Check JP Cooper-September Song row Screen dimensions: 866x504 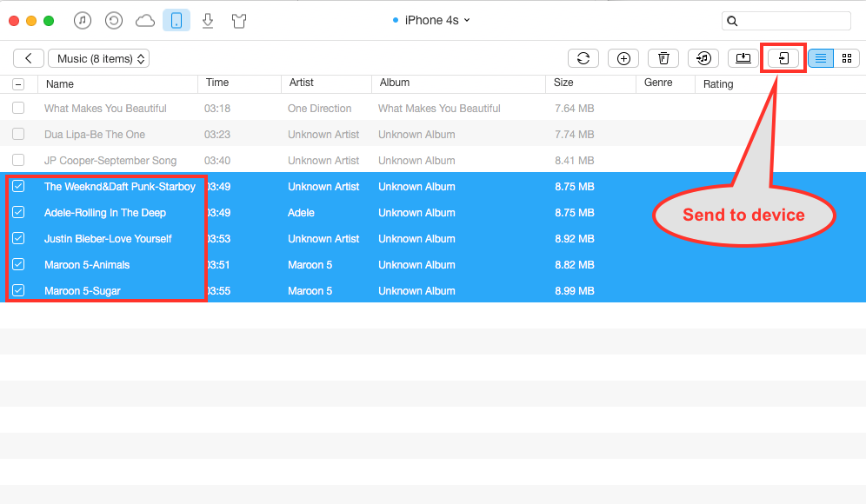pos(18,160)
